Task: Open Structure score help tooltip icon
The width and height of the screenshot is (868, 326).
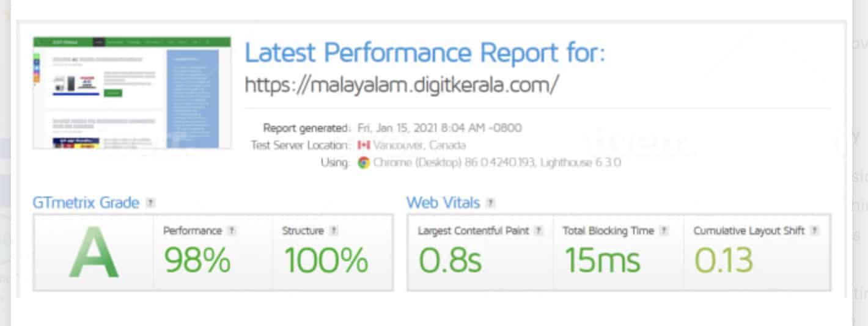Action: pos(334,231)
